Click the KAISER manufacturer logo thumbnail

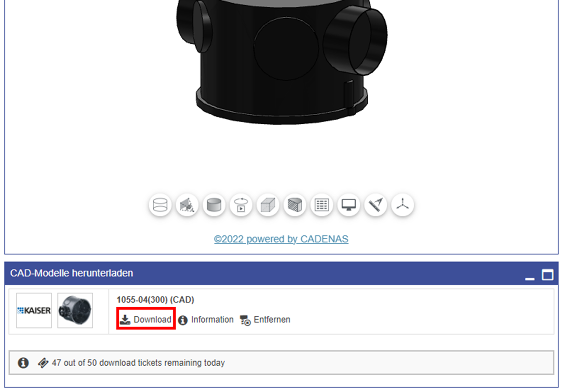click(x=34, y=310)
